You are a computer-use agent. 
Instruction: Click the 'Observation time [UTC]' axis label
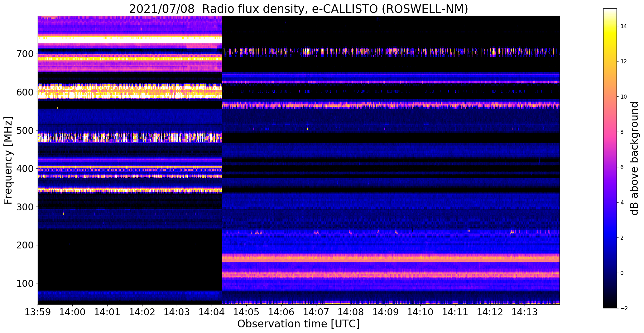tap(298, 324)
